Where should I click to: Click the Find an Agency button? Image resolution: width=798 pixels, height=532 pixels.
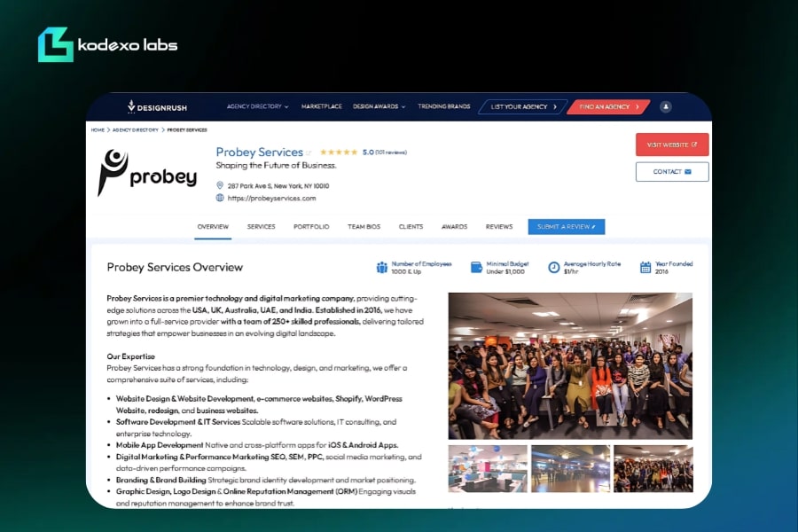click(x=608, y=107)
